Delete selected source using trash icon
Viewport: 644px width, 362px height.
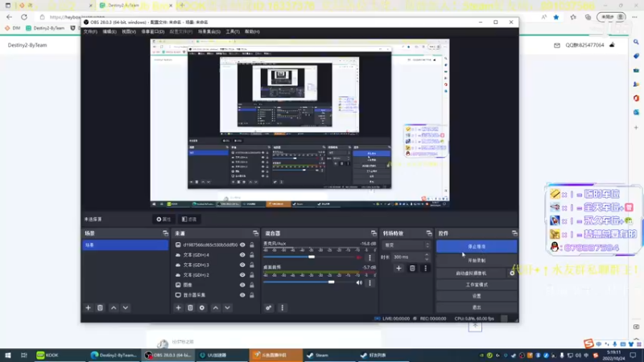(190, 308)
